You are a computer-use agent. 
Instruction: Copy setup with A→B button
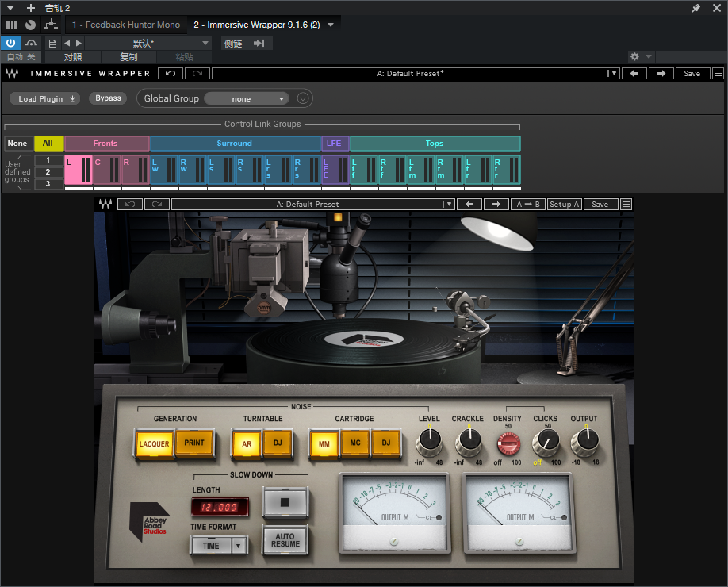pyautogui.click(x=528, y=205)
